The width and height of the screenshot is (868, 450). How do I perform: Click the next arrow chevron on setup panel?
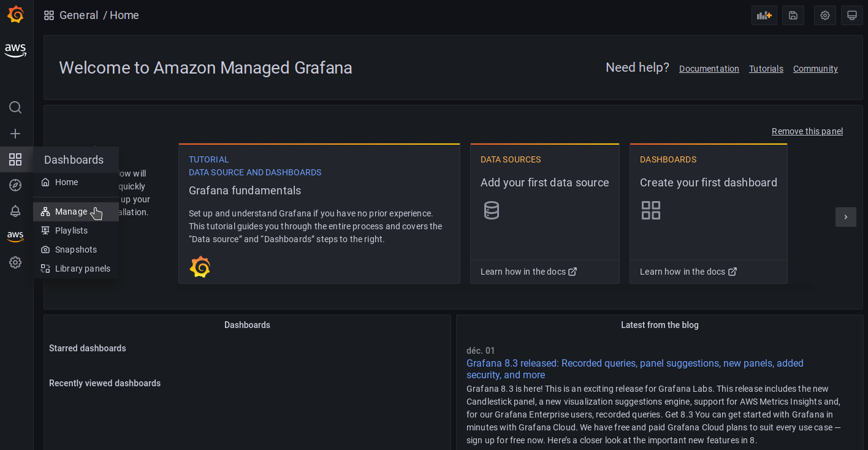coord(846,217)
